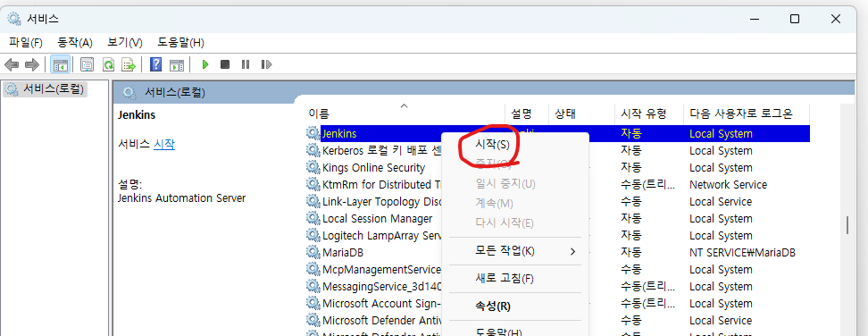Sort by the 이름 column header
The width and height of the screenshot is (868, 336).
click(x=405, y=114)
